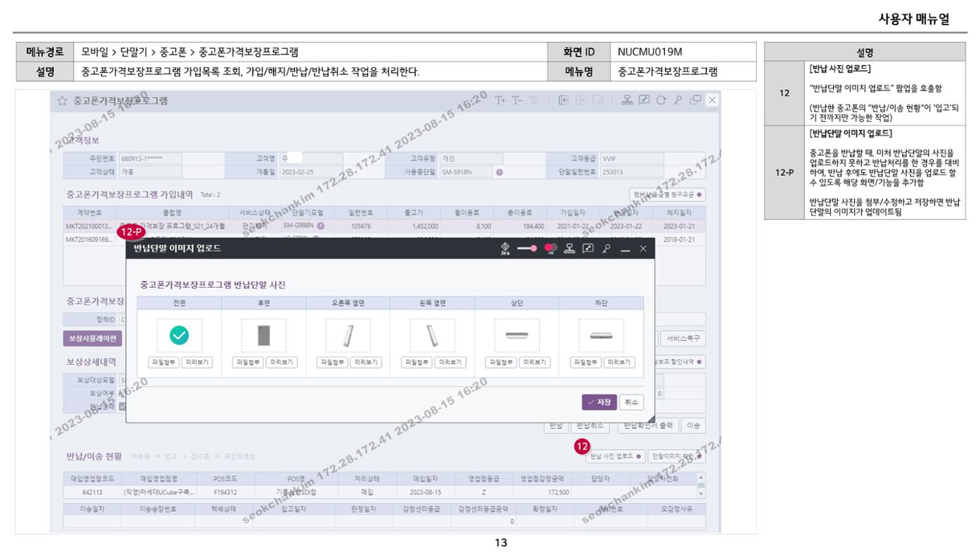Screen dimensions: 980x552
Task: Click 미리보기 under 오른쪽 옆면
Action: pos(366,362)
